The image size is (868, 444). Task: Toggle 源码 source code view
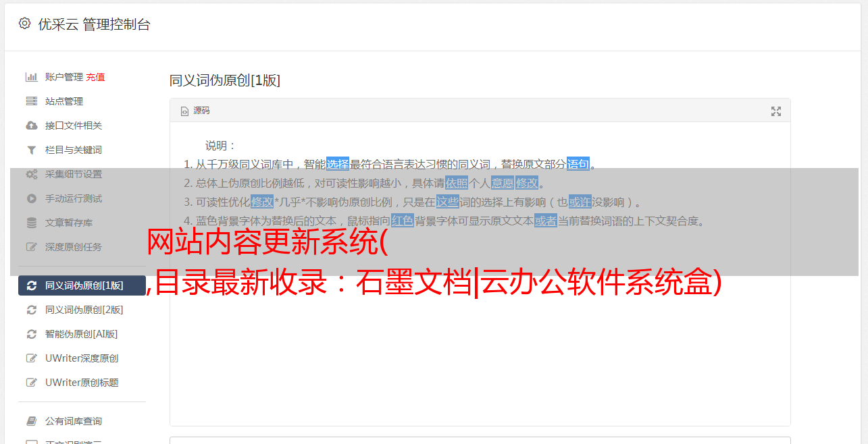point(195,111)
